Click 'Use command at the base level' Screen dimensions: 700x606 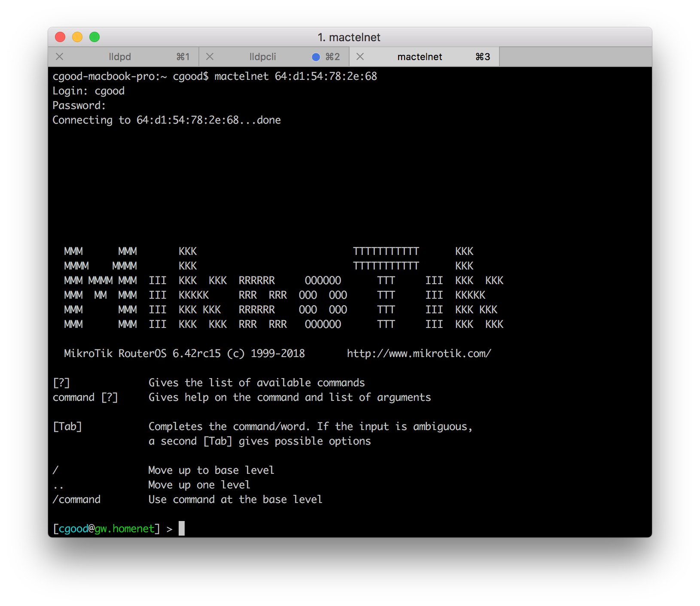235,500
